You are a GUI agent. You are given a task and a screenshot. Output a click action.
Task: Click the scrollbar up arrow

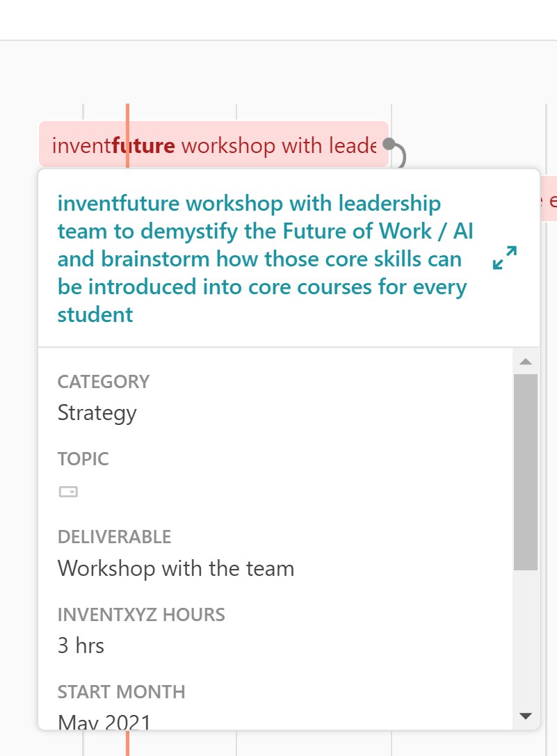coord(526,362)
